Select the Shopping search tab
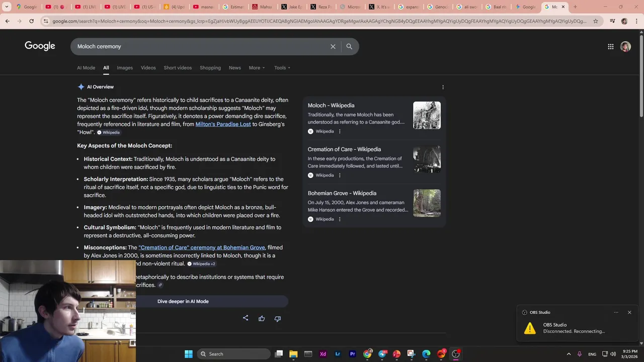The image size is (644, 362). click(x=210, y=68)
